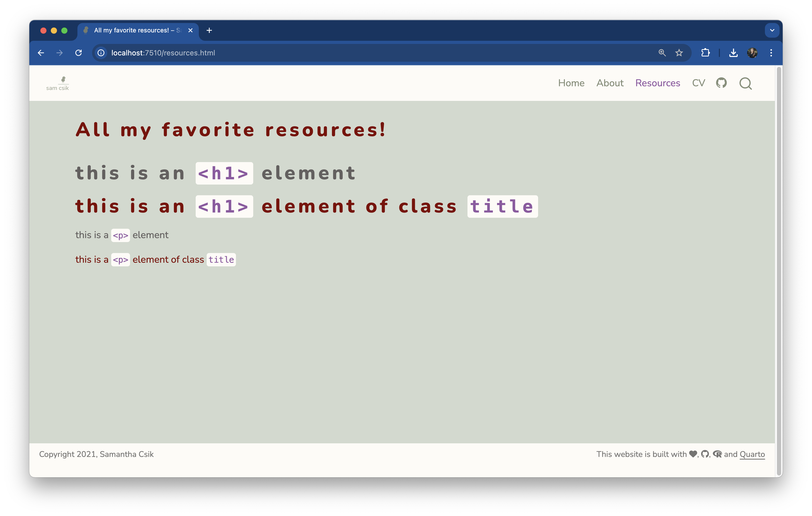812x516 pixels.
Task: Expand the tab search dropdown chevron
Action: tap(772, 30)
